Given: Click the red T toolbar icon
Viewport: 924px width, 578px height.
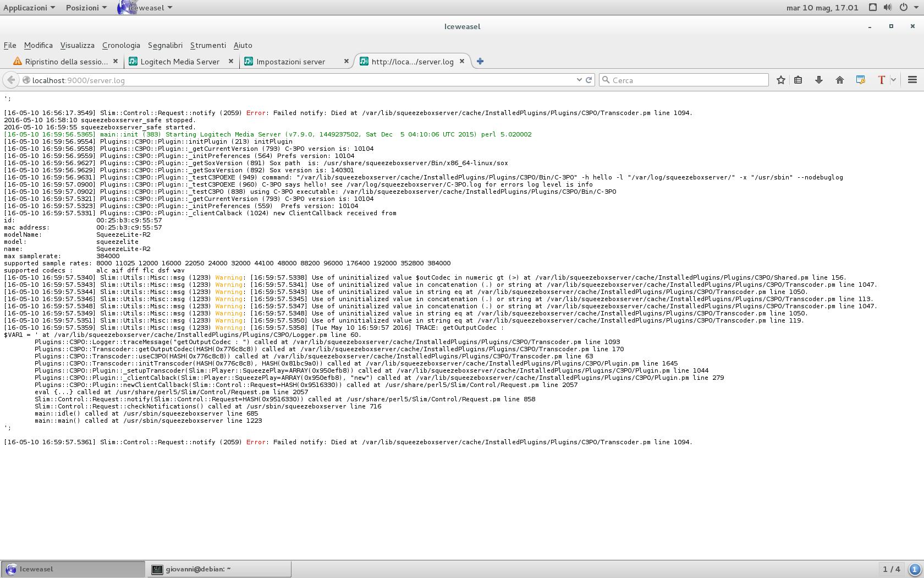Looking at the screenshot, I should point(881,80).
